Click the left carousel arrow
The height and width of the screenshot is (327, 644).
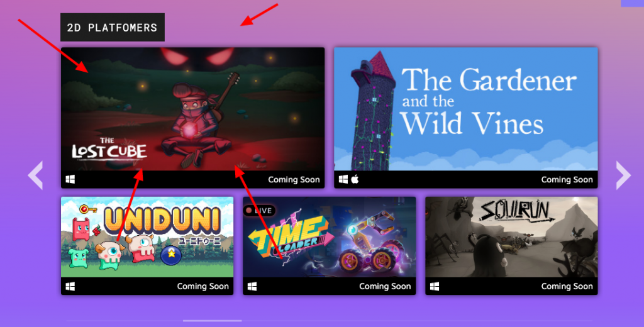[x=36, y=175]
